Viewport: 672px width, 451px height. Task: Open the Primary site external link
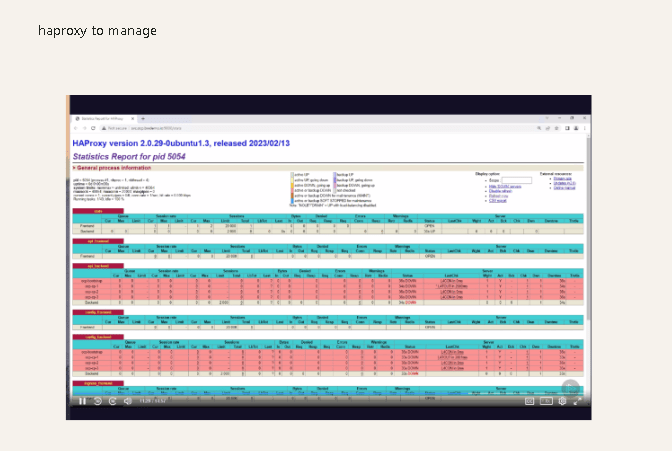tap(562, 178)
